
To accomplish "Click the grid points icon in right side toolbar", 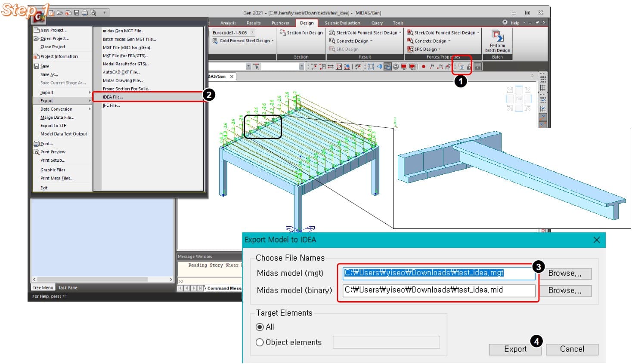I will tap(542, 78).
